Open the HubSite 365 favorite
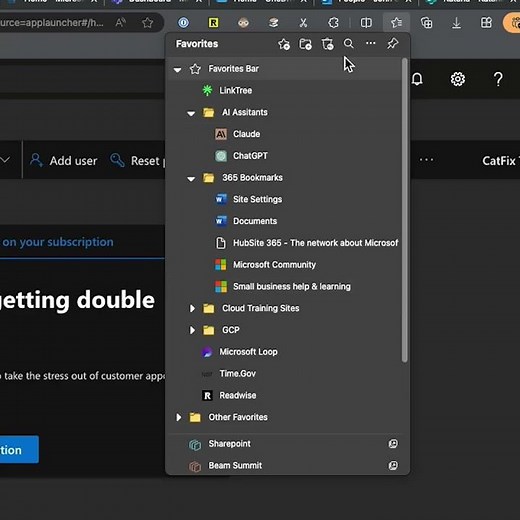 [285, 243]
